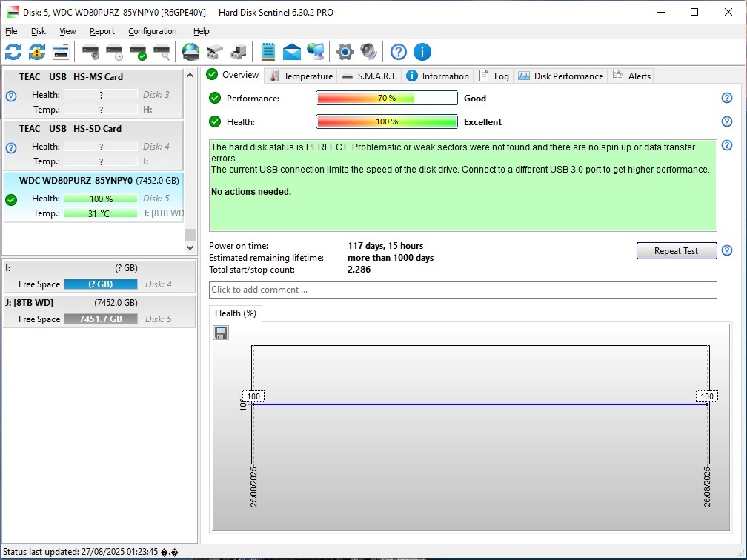Image resolution: width=747 pixels, height=560 pixels.
Task: Click the disk with magnifier toolbar icon
Action: pyautogui.click(x=162, y=52)
